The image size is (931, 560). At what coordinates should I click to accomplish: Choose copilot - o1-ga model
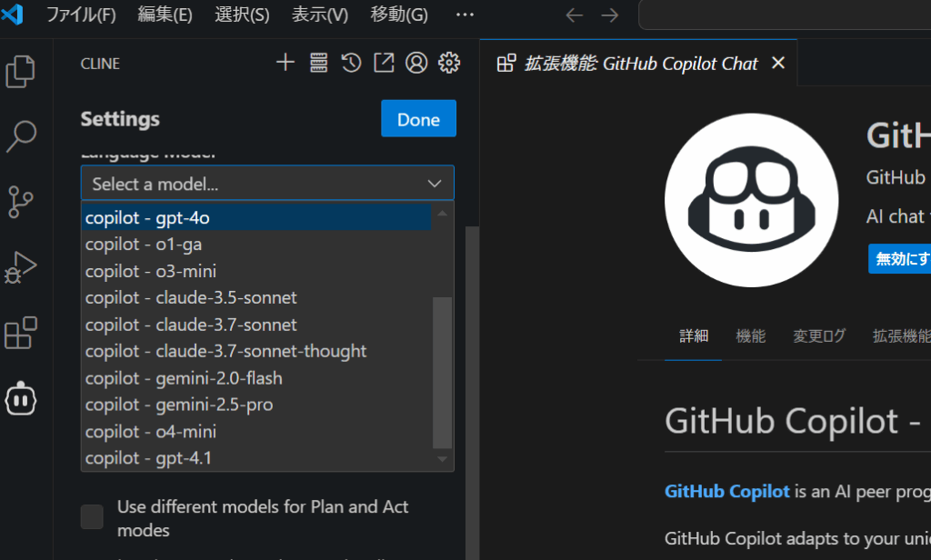(256, 245)
